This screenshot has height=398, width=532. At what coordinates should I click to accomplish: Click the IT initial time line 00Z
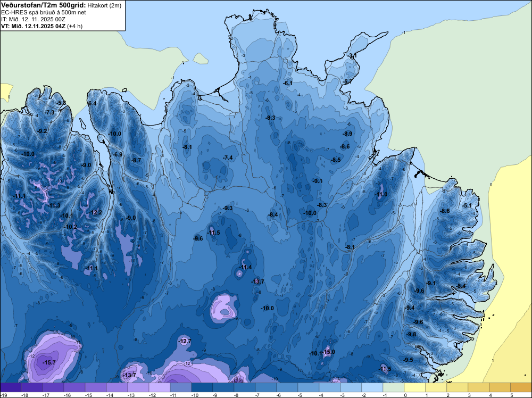tap(33, 19)
